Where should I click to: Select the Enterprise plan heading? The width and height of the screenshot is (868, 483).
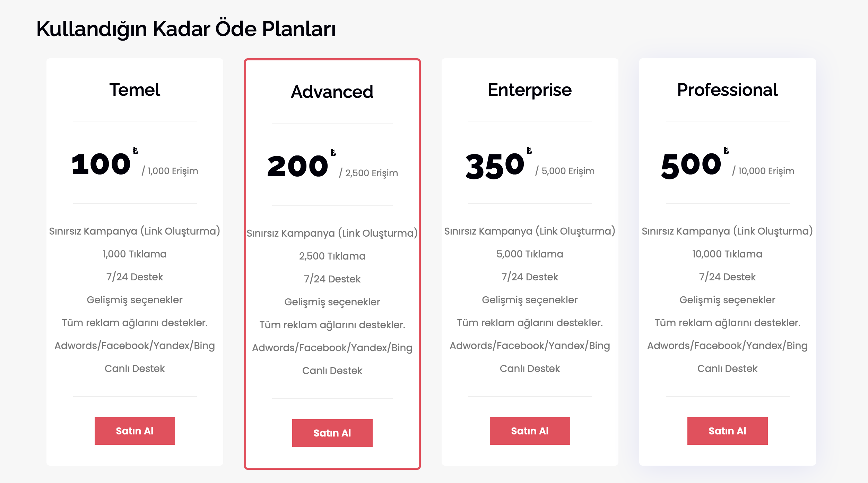tap(530, 90)
